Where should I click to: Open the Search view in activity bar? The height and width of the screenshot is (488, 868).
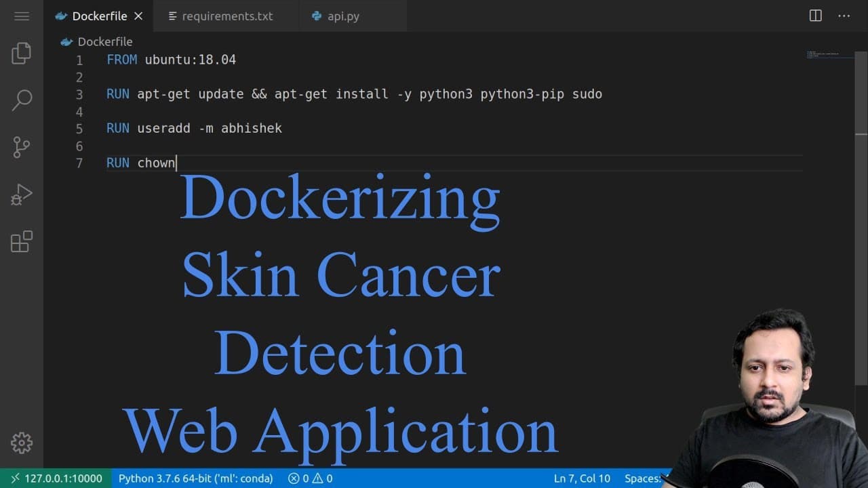click(22, 100)
